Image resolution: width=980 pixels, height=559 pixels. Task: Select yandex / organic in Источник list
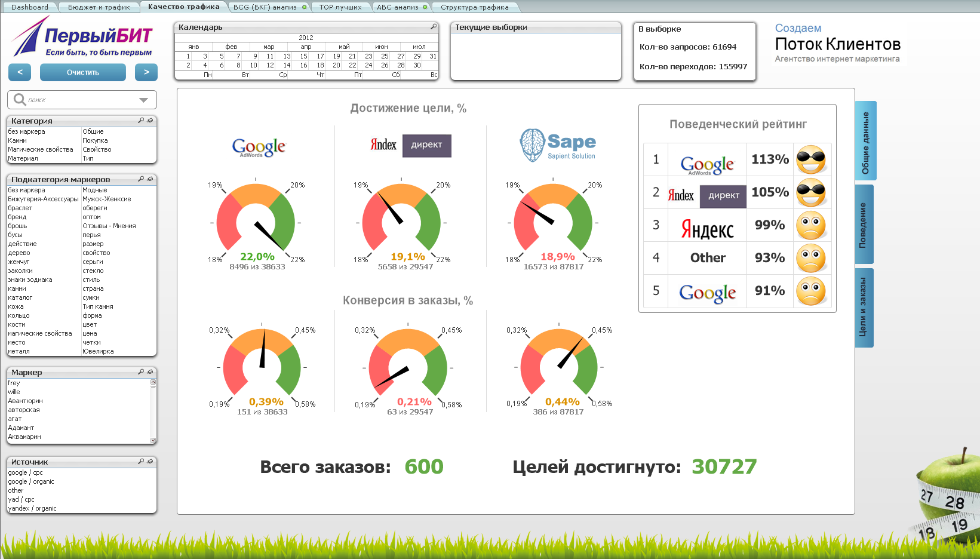(82, 508)
